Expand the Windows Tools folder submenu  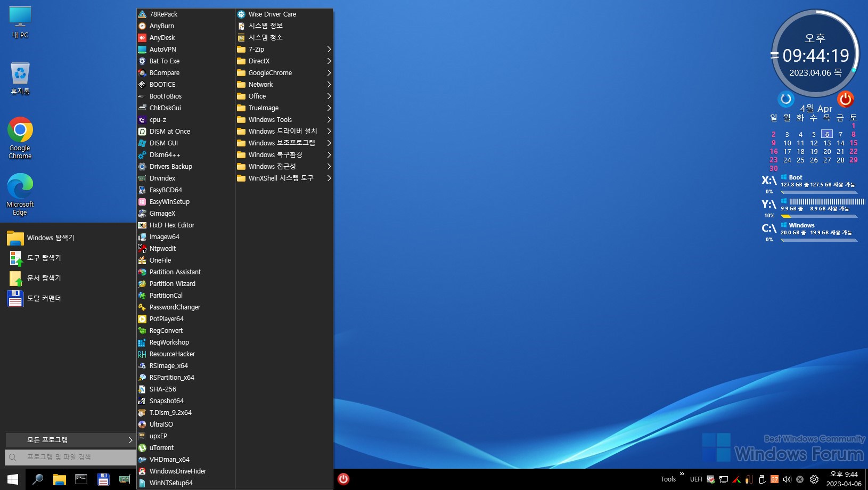pyautogui.click(x=284, y=120)
